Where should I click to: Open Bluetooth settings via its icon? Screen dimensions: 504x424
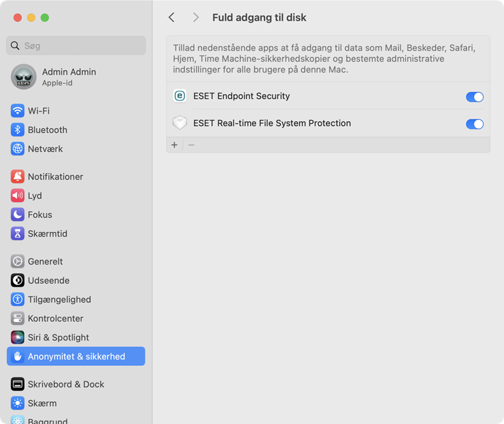tap(17, 130)
